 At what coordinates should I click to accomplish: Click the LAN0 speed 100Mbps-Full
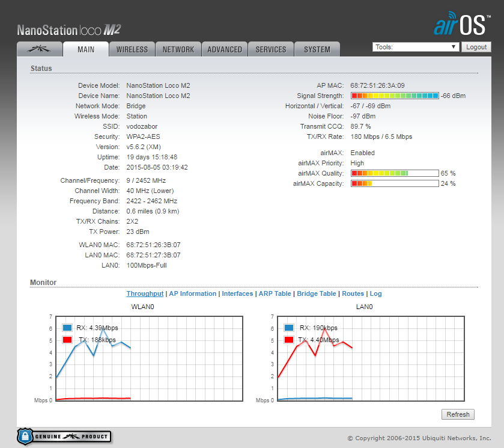coord(147,266)
